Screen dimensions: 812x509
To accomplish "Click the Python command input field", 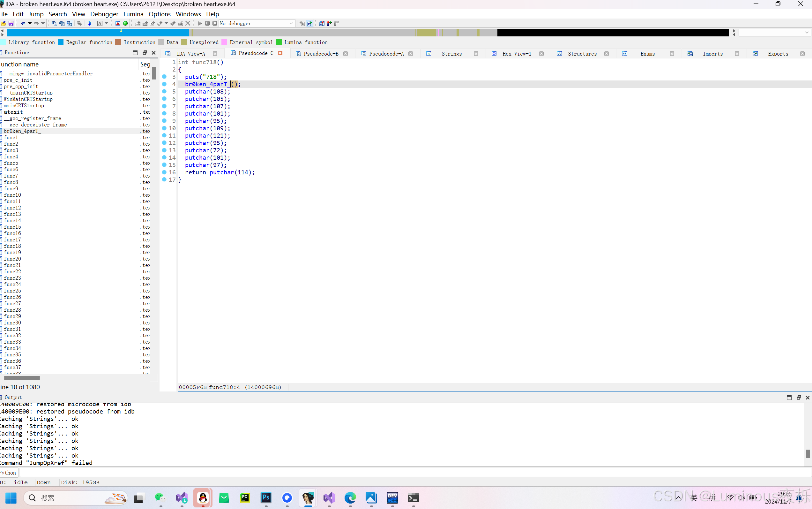I will click(x=404, y=473).
